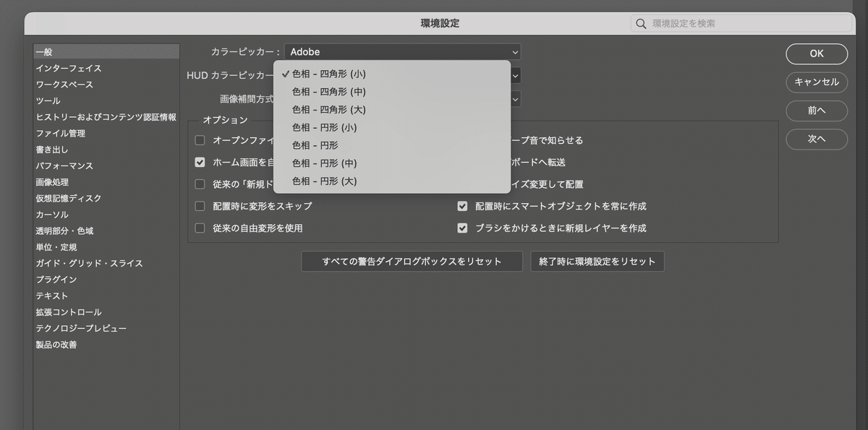Viewport: 868px width, 430px height.
Task: Choose 色相 - 四角形 (大) option
Action: pos(392,110)
